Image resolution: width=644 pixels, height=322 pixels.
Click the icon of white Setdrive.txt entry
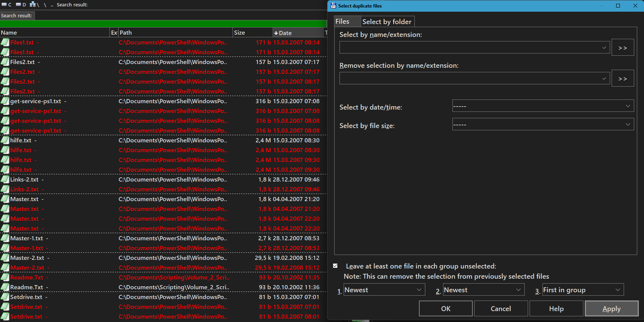click(5, 297)
